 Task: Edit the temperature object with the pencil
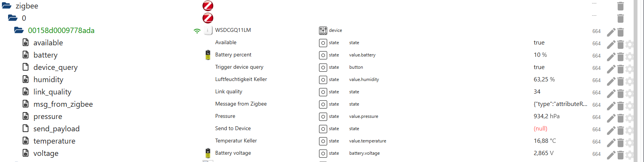(611, 143)
